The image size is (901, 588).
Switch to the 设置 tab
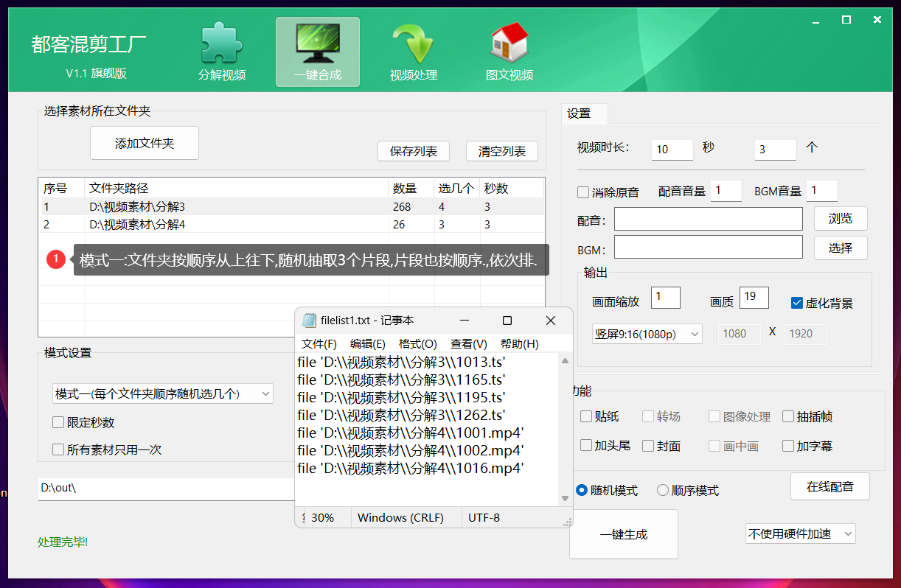point(585,113)
